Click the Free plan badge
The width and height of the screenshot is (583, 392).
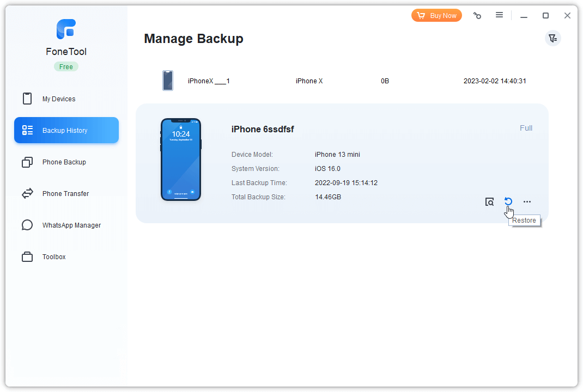click(x=66, y=67)
